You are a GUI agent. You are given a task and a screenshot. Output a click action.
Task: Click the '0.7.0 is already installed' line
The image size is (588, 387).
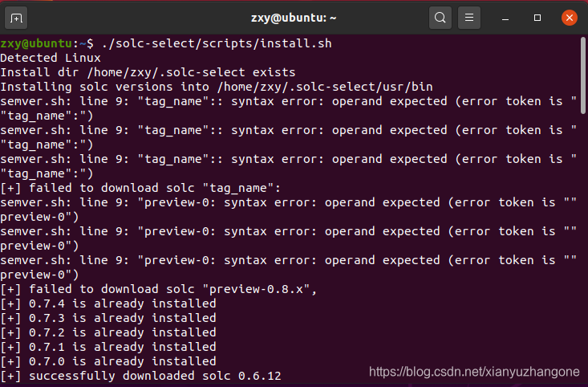pyautogui.click(x=108, y=361)
